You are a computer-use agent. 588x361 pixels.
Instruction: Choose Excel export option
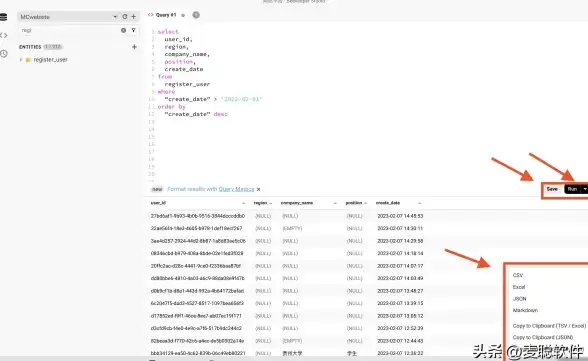[x=519, y=287]
